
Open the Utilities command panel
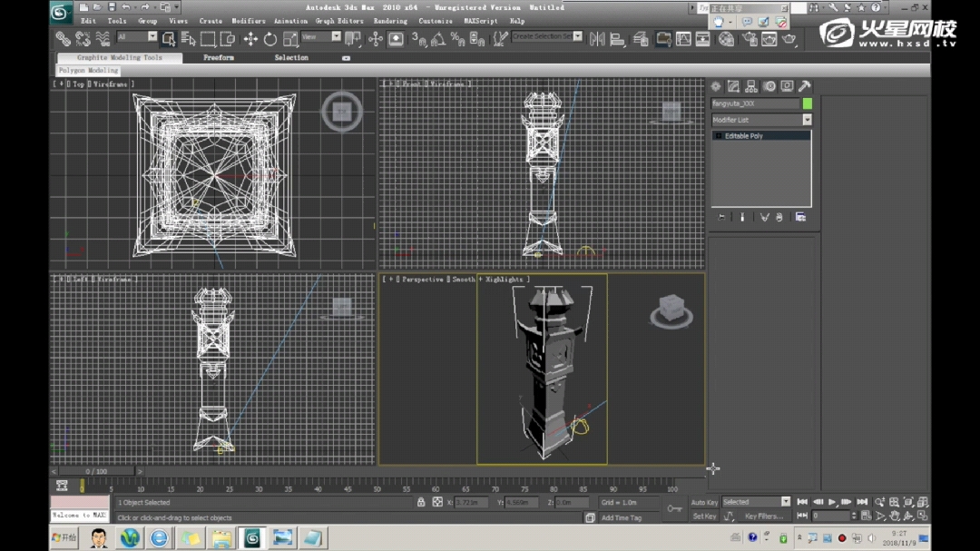pos(805,86)
